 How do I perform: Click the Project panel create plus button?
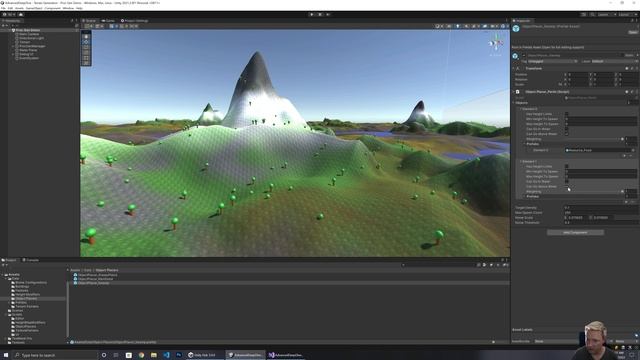click(4, 265)
